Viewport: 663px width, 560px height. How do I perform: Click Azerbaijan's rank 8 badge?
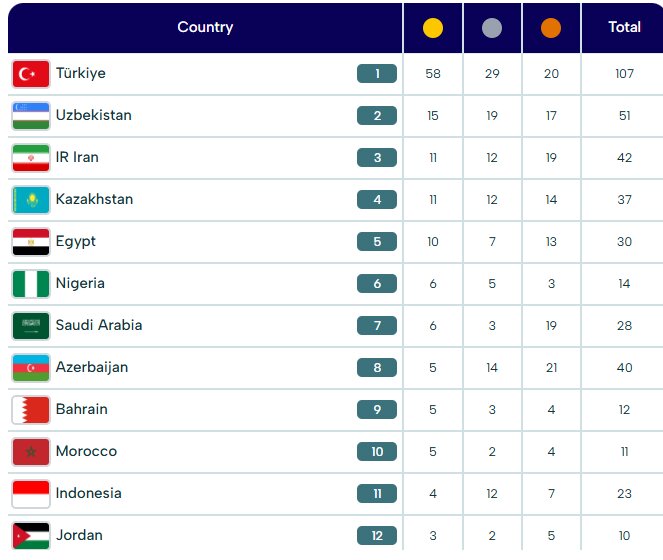(377, 368)
